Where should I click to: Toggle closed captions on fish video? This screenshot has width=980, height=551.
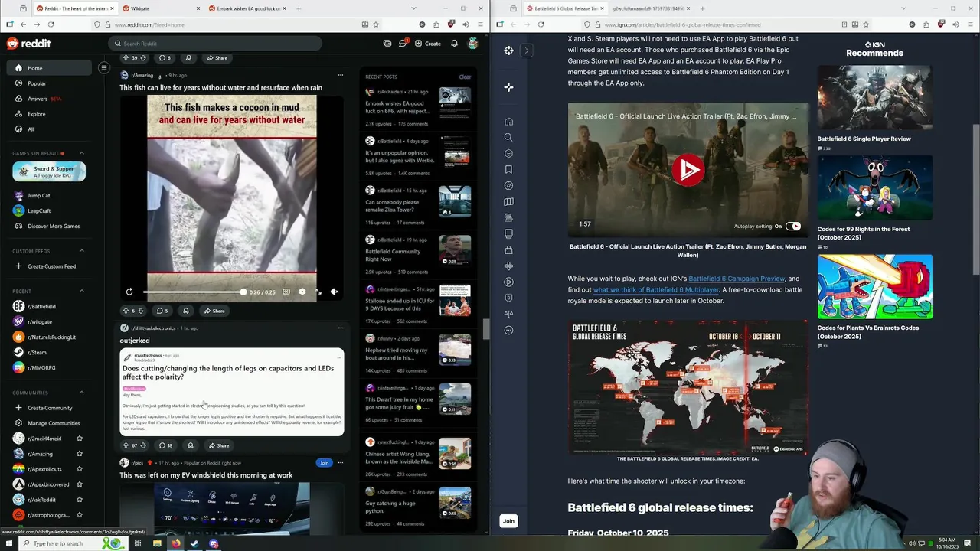coord(286,292)
